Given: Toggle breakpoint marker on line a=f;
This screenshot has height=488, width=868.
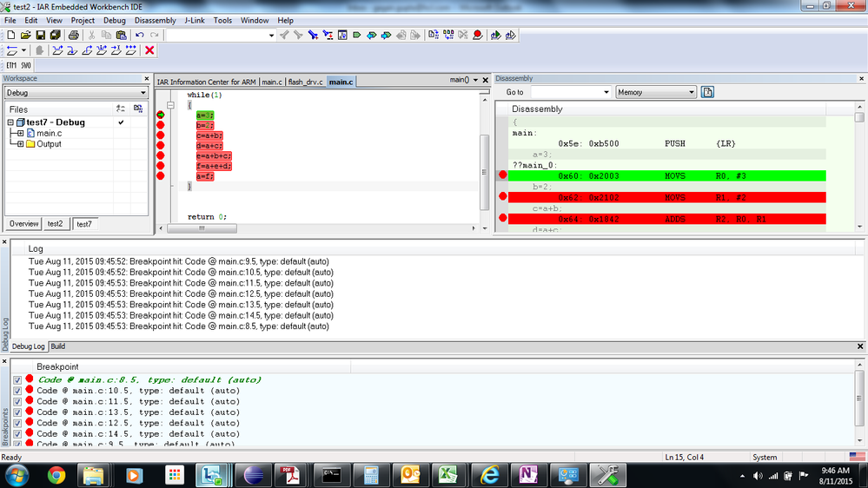Looking at the screenshot, I should [161, 176].
